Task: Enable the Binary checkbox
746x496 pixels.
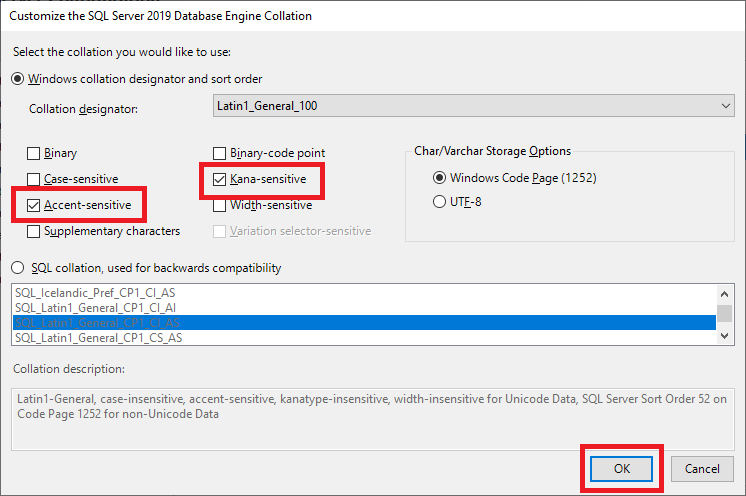Action: (x=35, y=154)
